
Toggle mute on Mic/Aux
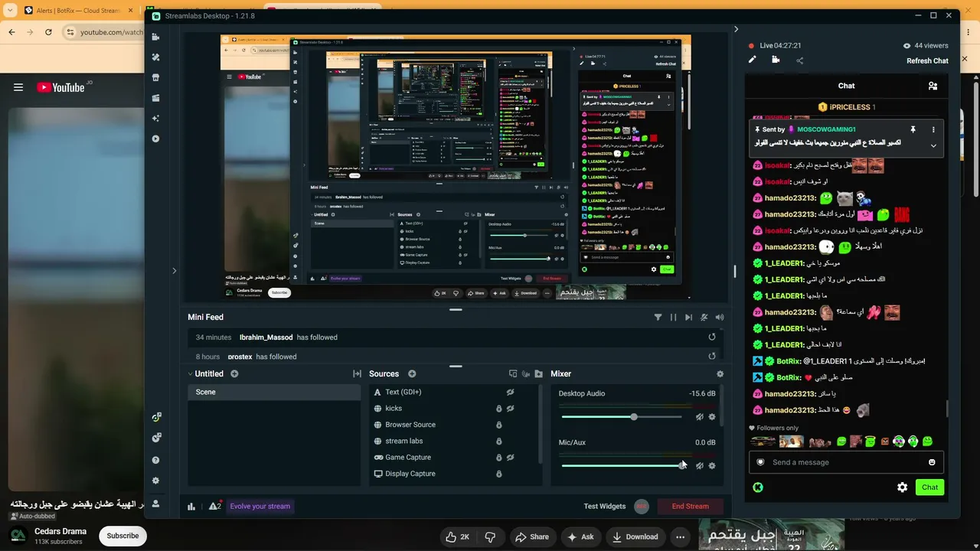(699, 465)
